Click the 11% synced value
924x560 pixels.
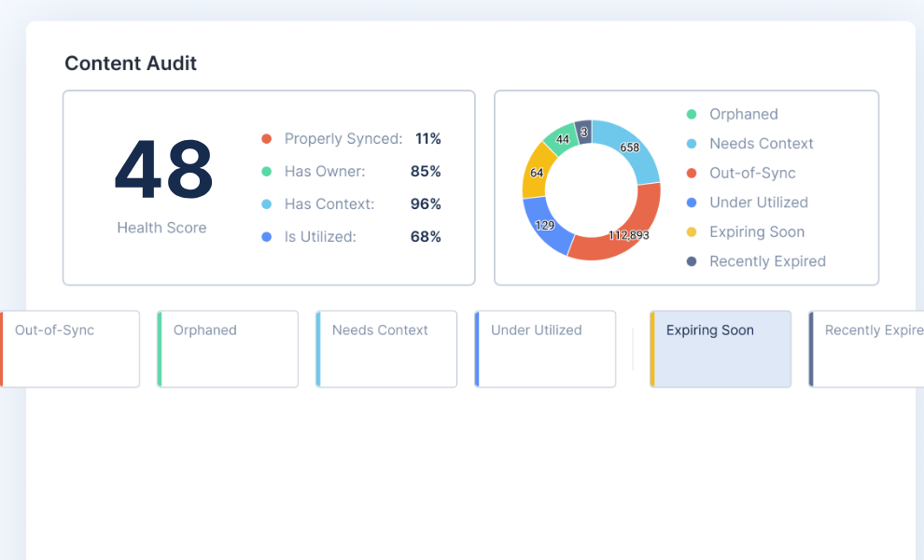(x=427, y=139)
